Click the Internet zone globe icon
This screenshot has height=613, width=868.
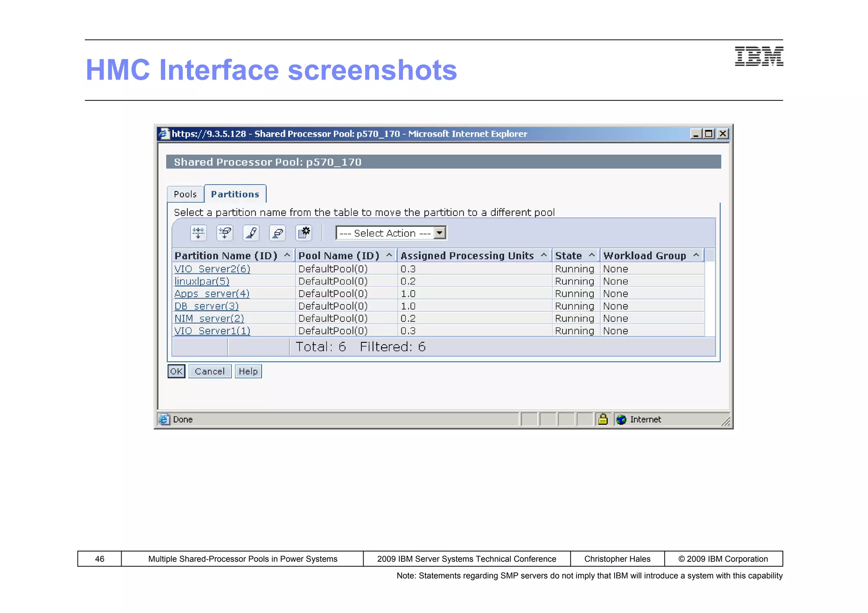coord(621,419)
